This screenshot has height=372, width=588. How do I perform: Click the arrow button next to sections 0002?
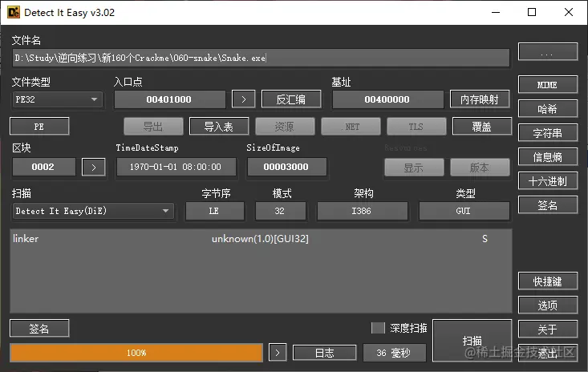[x=93, y=167]
